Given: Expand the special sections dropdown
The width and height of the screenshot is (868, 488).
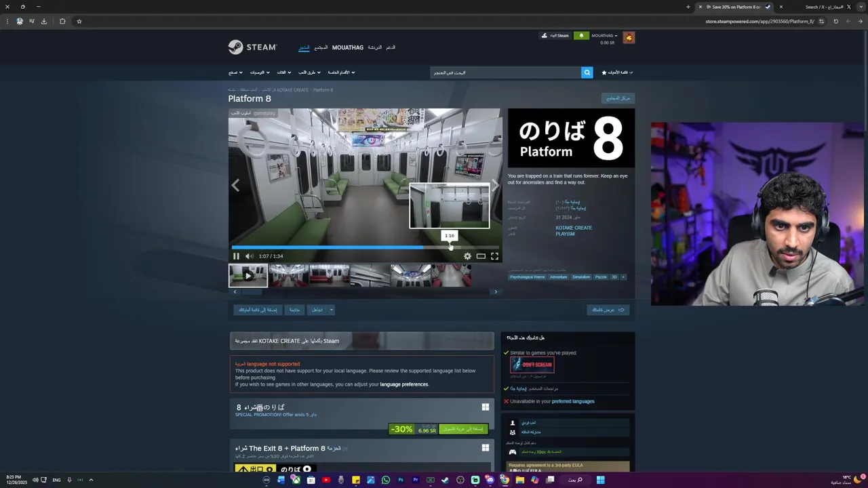Looking at the screenshot, I should [341, 73].
